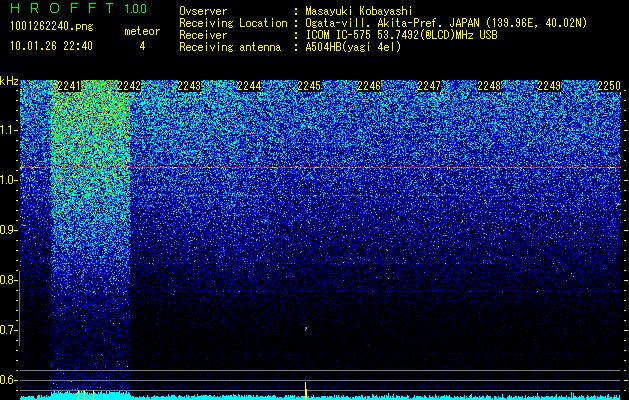The height and width of the screenshot is (400, 629).
Task: Click the meteor count value 4
Action: 142,46
